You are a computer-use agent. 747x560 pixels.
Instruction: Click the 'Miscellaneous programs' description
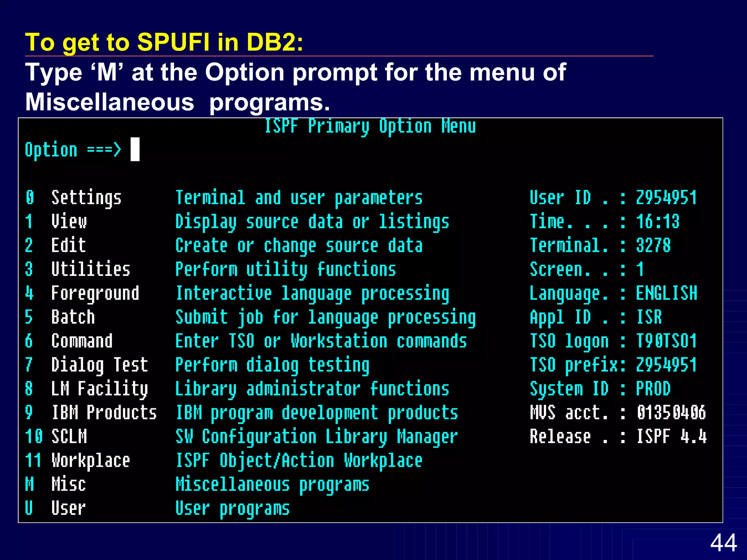coord(272,485)
